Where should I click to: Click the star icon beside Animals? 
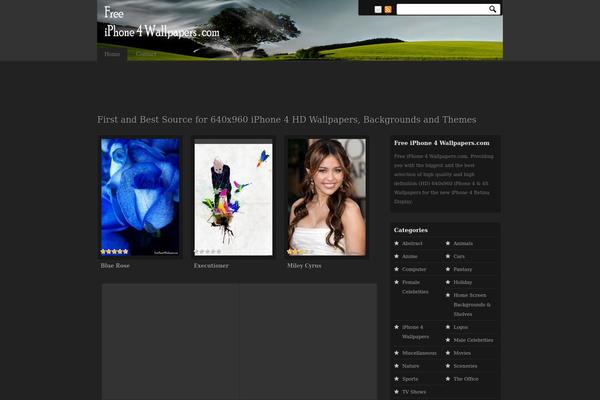pos(448,243)
